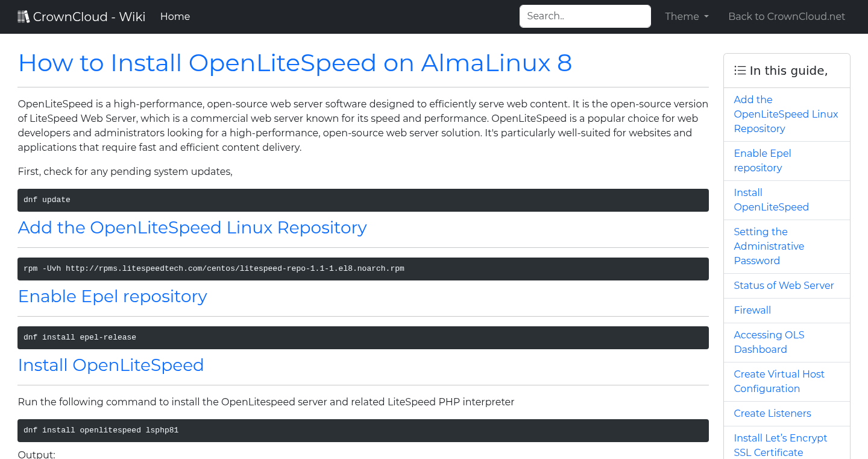Click inside the Search field

584,16
